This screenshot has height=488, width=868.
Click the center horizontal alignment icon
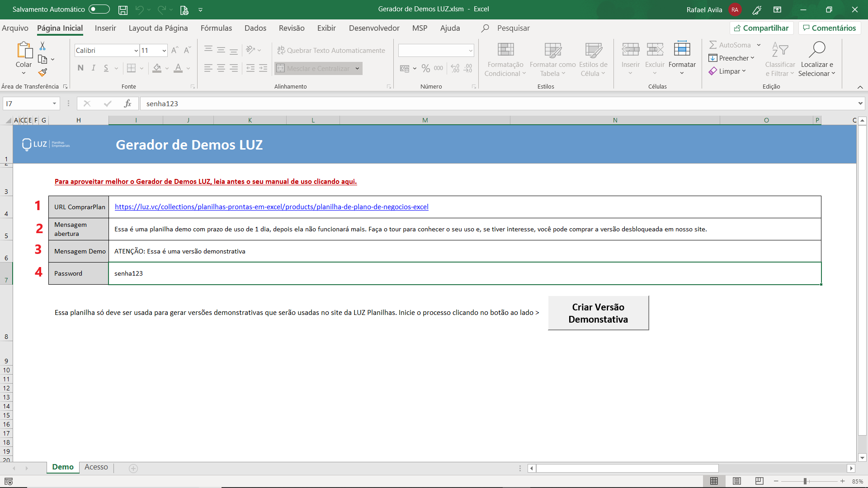tap(221, 68)
